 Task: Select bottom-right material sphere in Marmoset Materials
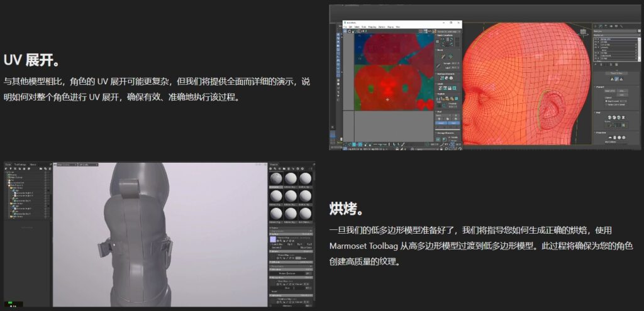(305, 213)
